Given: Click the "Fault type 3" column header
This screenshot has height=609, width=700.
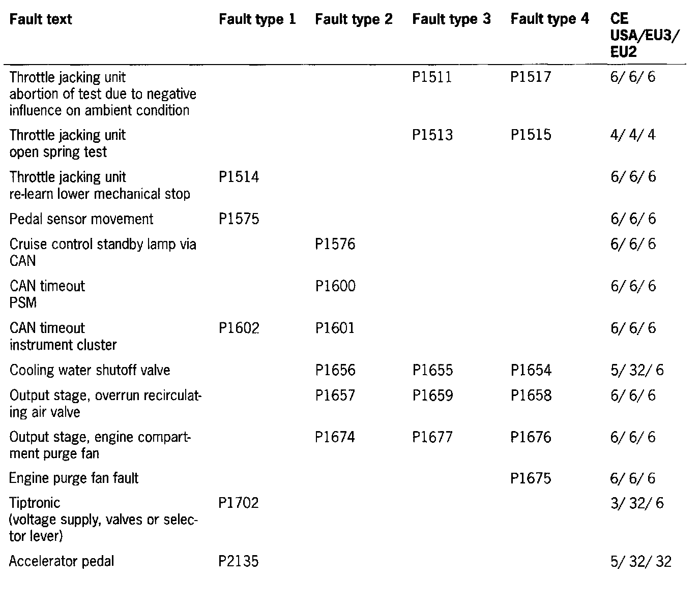Looking at the screenshot, I should coord(451,20).
